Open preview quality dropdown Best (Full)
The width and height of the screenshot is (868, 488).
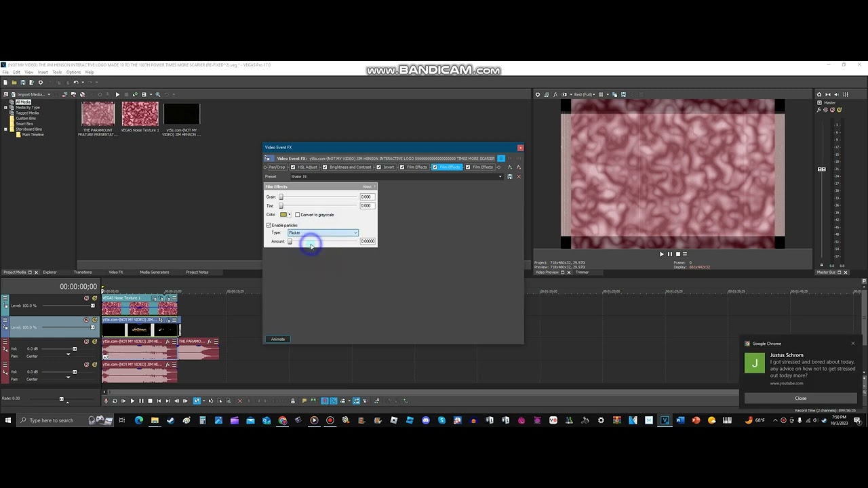coord(584,94)
